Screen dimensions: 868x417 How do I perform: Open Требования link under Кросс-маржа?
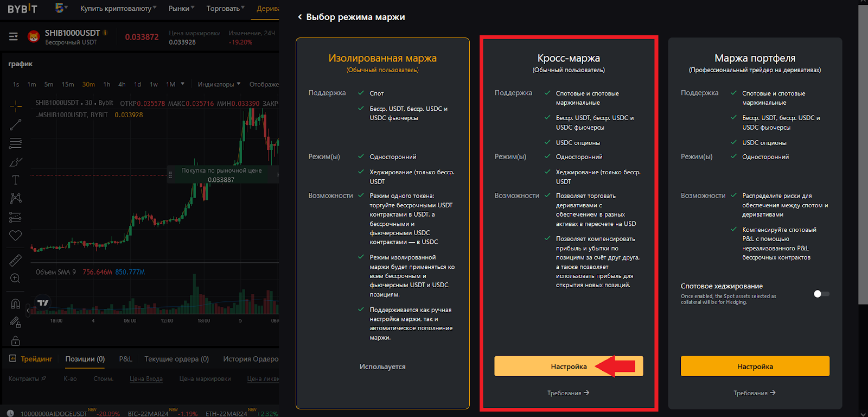568,393
